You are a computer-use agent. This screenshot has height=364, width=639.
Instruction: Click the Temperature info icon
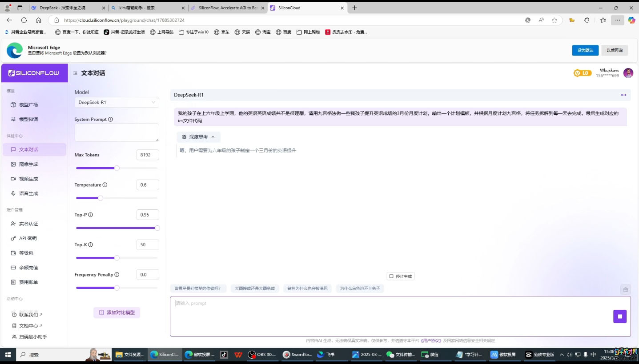coord(105,185)
